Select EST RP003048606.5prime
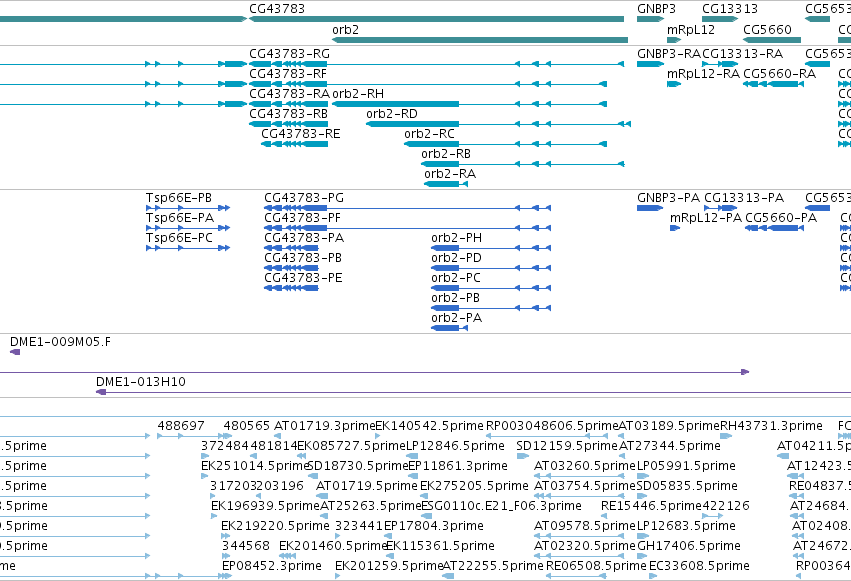851x581 pixels. click(552, 426)
